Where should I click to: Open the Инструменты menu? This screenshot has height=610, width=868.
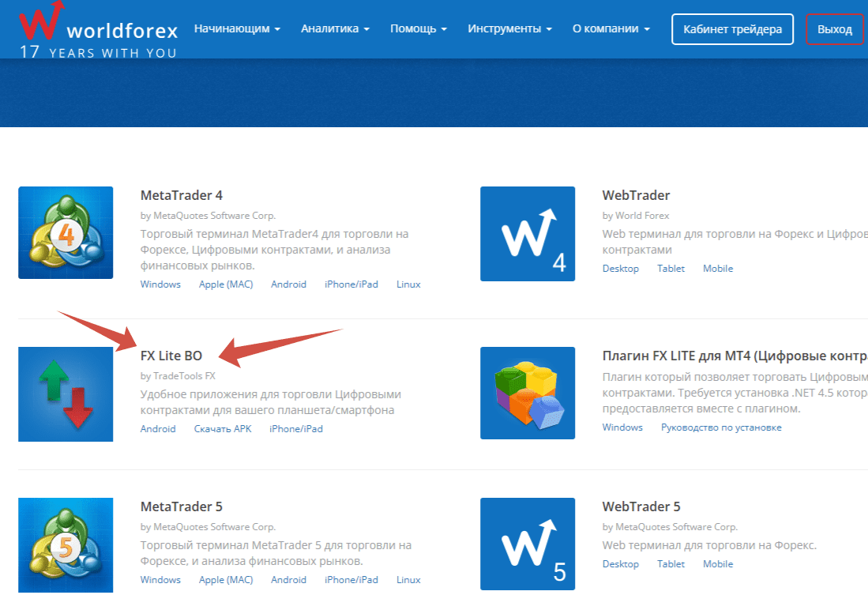pyautogui.click(x=509, y=29)
